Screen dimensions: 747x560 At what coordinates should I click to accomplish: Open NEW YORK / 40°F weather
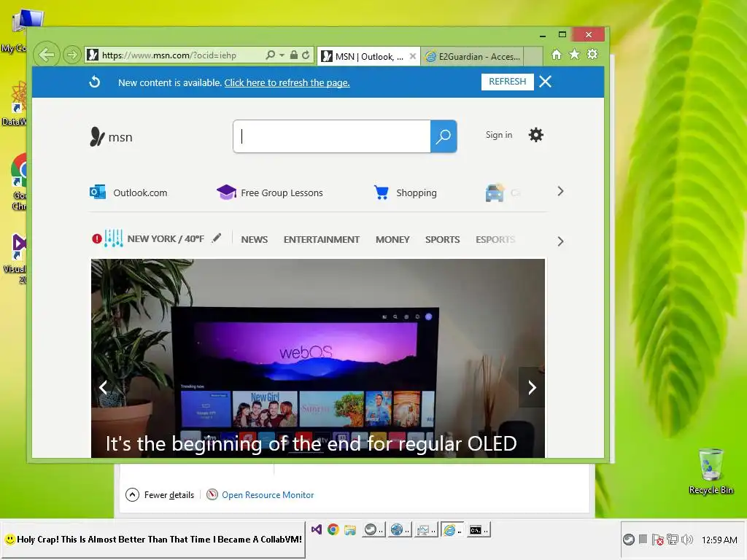point(166,239)
